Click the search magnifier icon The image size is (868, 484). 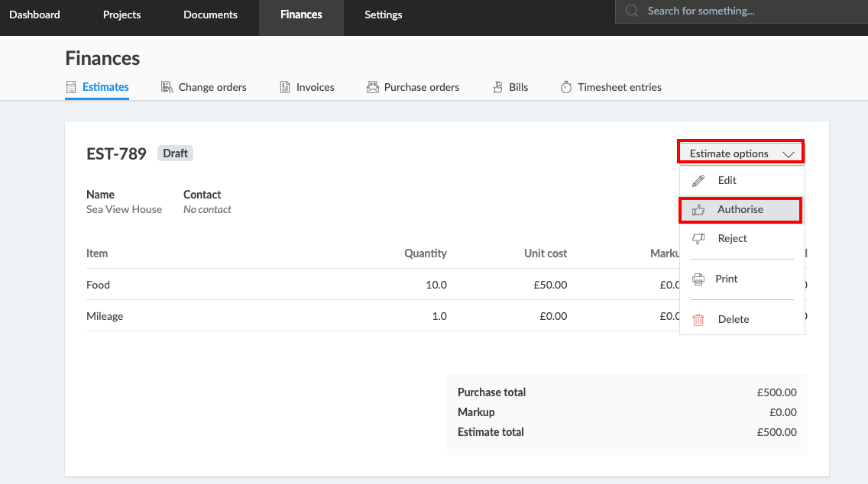tap(632, 11)
